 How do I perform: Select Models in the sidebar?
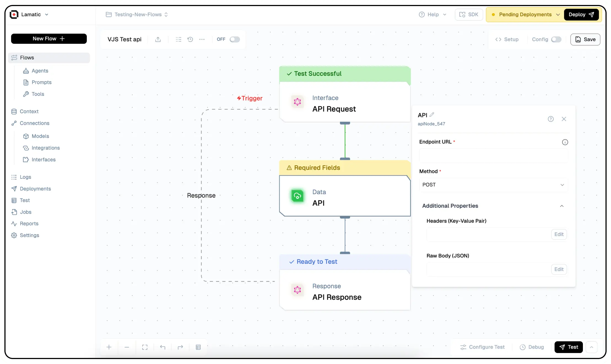[40, 136]
